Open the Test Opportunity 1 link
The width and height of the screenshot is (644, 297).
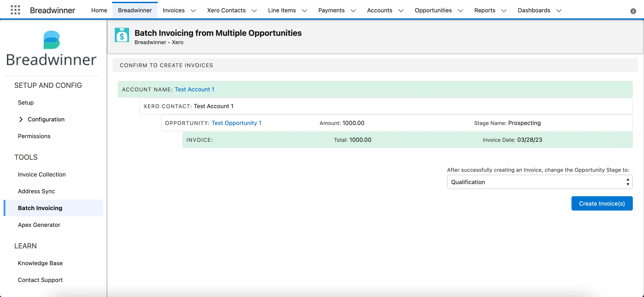pos(236,123)
